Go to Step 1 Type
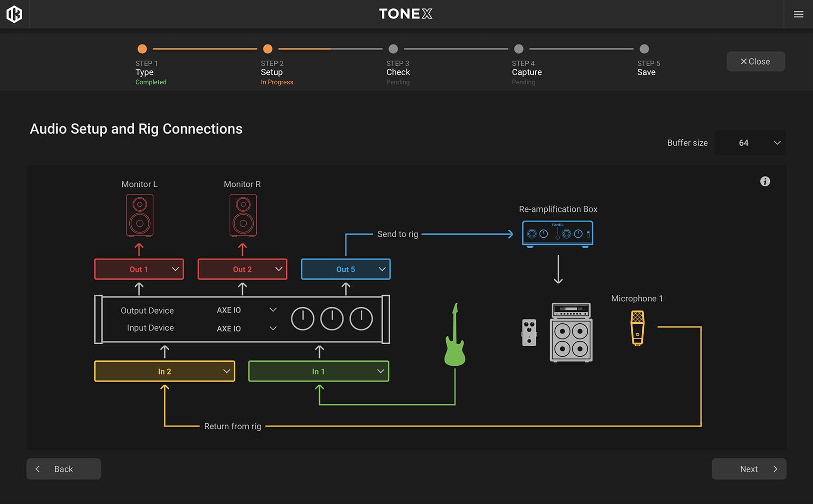 pos(142,49)
